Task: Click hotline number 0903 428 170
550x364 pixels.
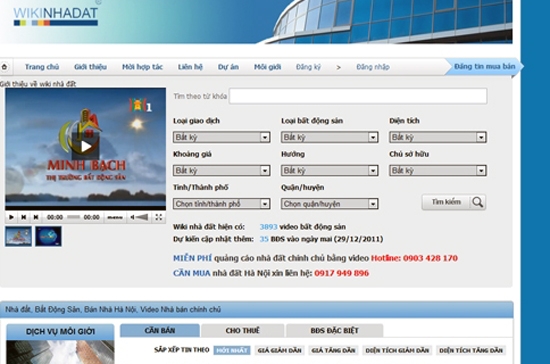Action: pyautogui.click(x=430, y=258)
